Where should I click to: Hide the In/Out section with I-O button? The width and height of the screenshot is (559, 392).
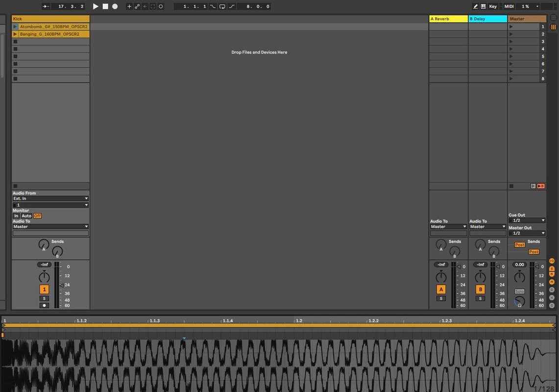552,261
